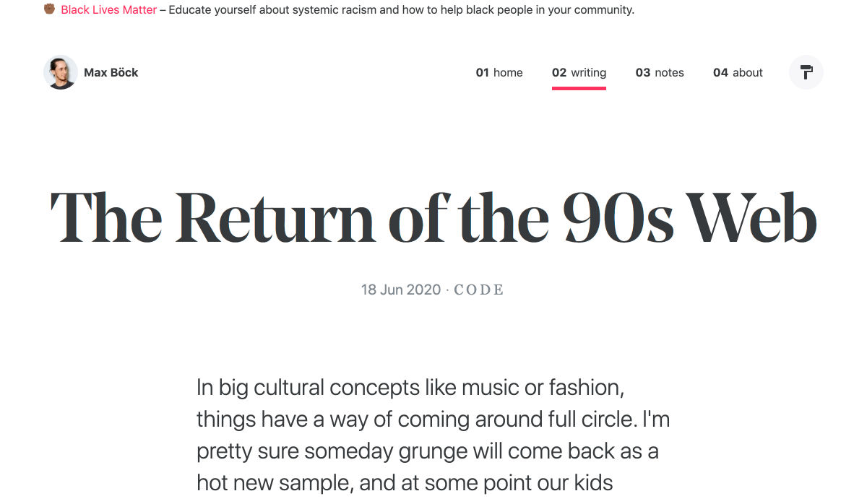Go to the home nav item

pos(499,72)
